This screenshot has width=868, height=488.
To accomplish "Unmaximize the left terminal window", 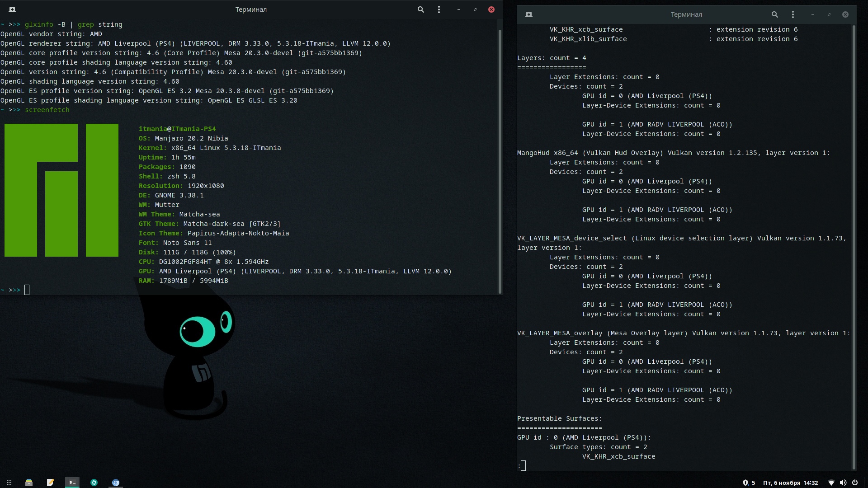I will coord(475,9).
